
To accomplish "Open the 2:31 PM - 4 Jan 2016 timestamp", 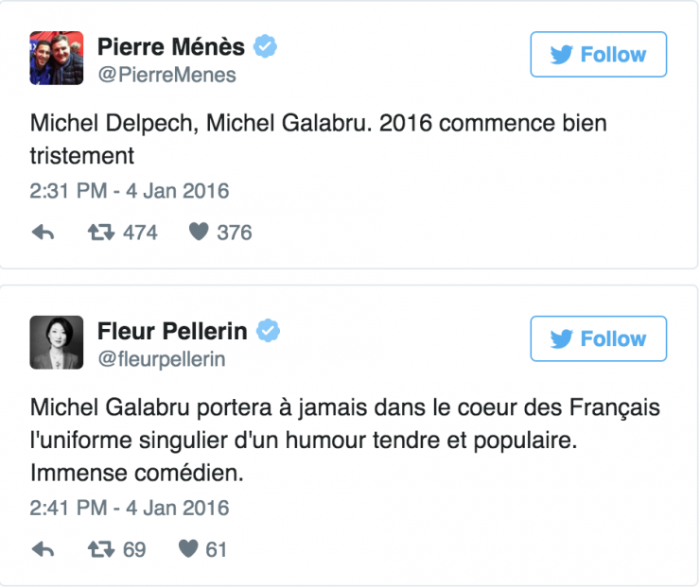I will [x=130, y=191].
